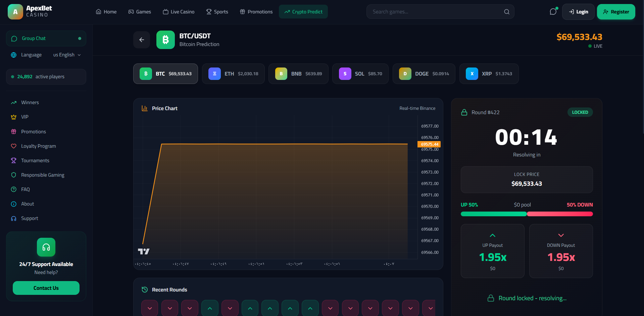Click the first up-arrow recent round tile
Viewport: 644px width, 316px height.
tap(210, 308)
